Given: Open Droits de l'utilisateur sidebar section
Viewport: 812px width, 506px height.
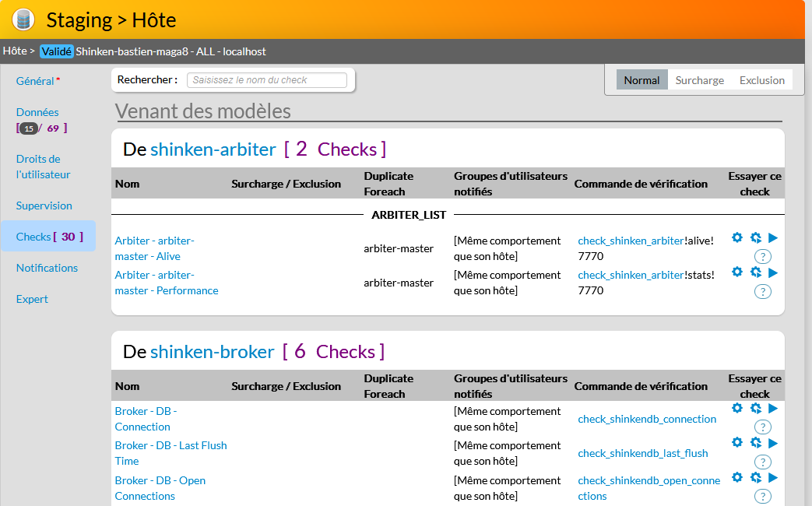Looking at the screenshot, I should point(43,167).
